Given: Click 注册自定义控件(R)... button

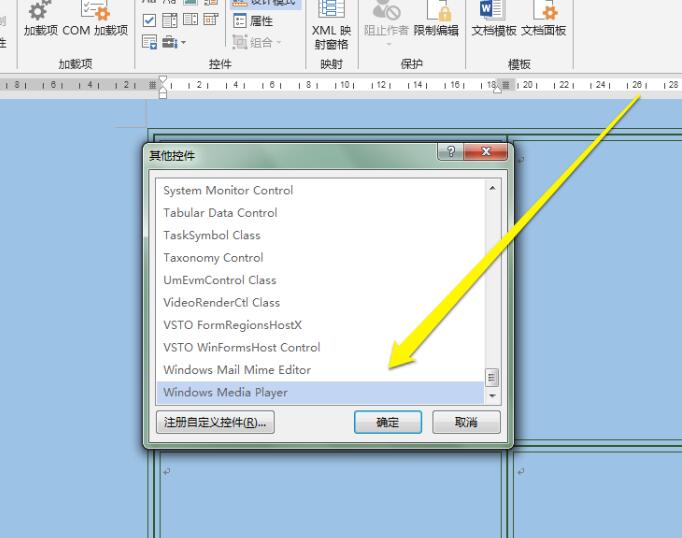Looking at the screenshot, I should pos(215,422).
